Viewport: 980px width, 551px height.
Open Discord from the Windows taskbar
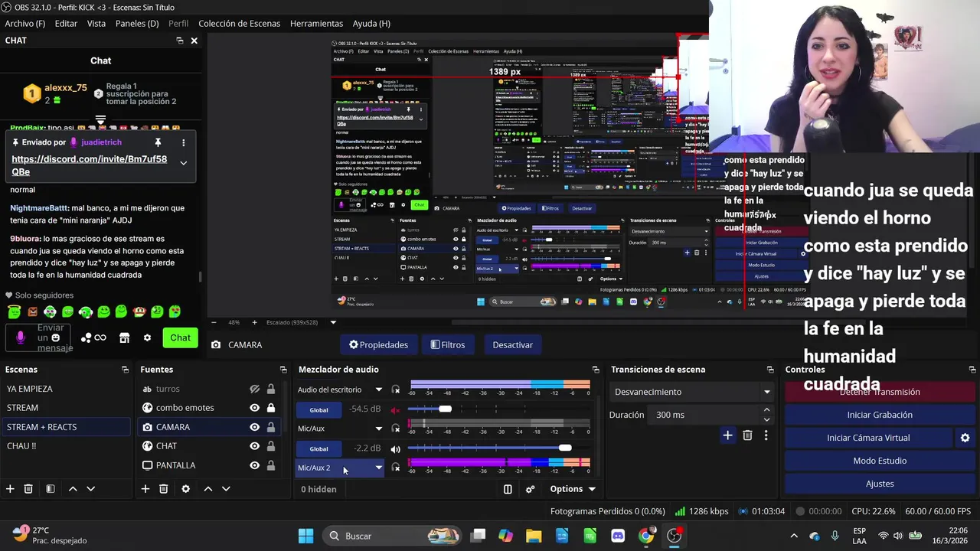click(618, 536)
